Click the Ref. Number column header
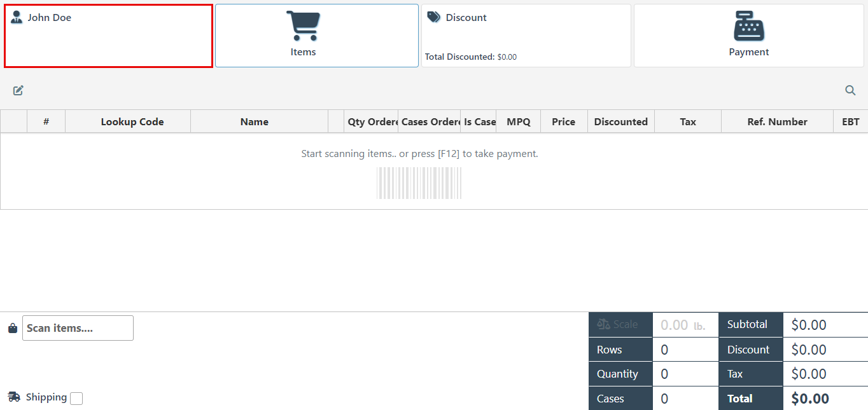 pyautogui.click(x=777, y=122)
